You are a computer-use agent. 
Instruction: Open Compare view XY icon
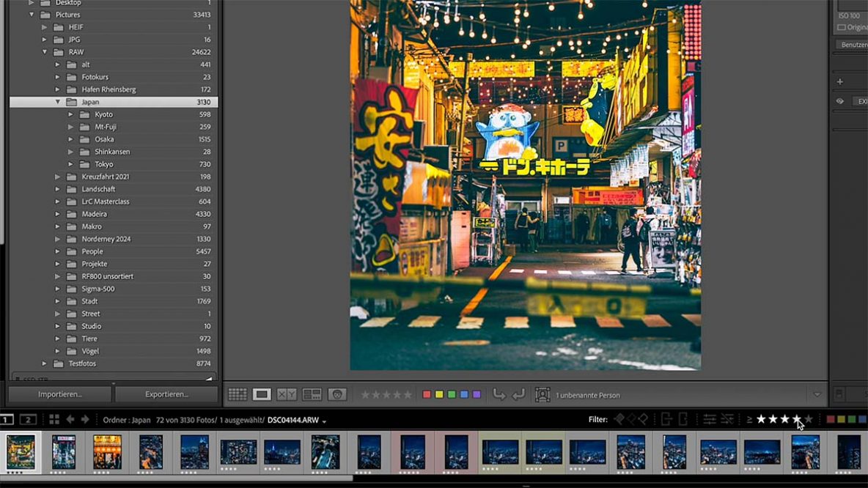287,395
